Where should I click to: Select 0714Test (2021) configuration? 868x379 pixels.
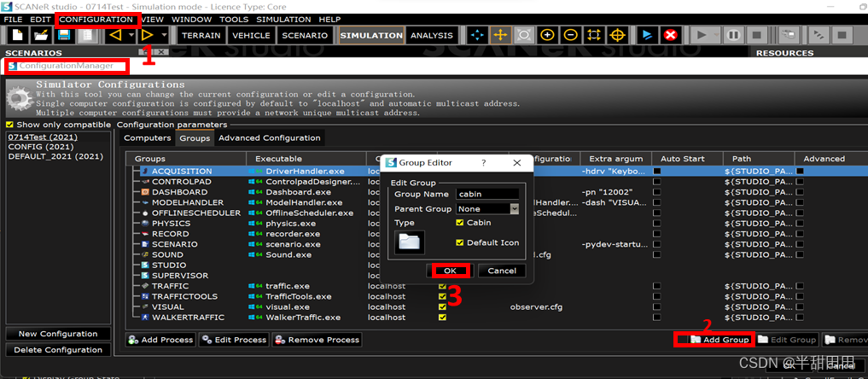43,137
